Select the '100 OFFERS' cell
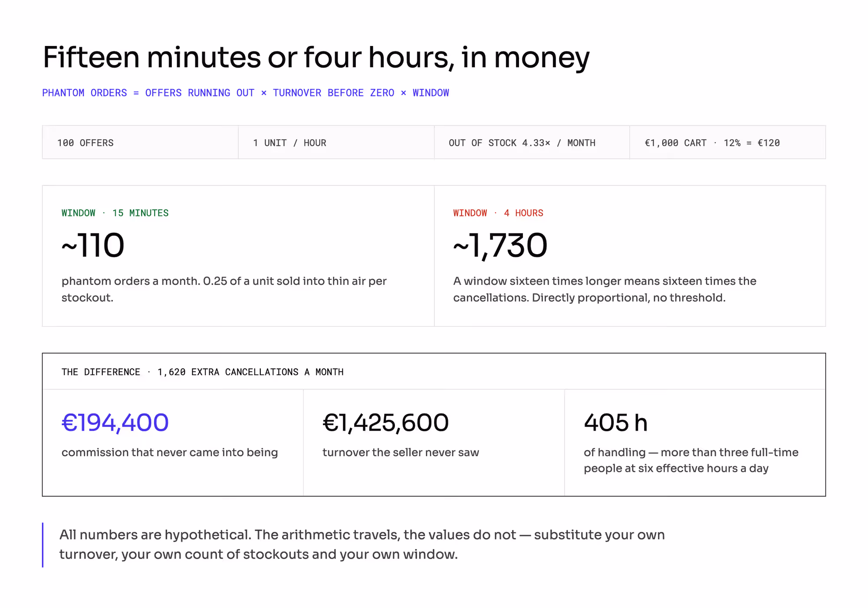This screenshot has width=868, height=608. (140, 143)
